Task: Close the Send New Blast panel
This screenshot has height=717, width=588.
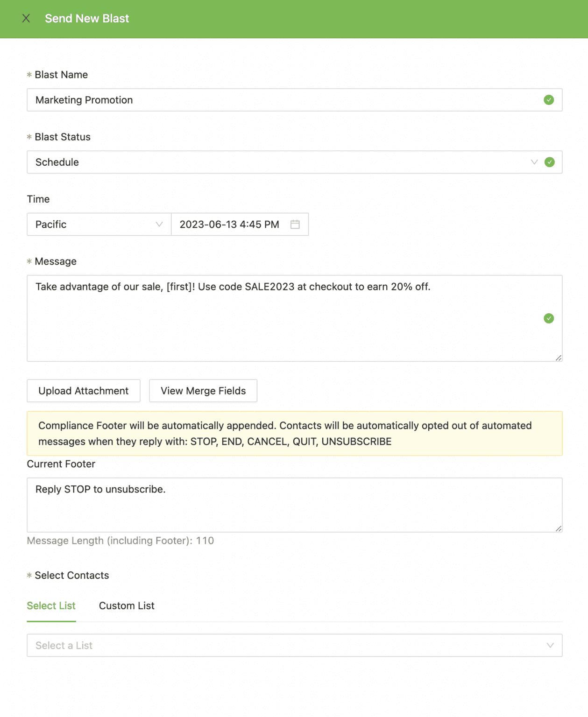Action: 26,18
